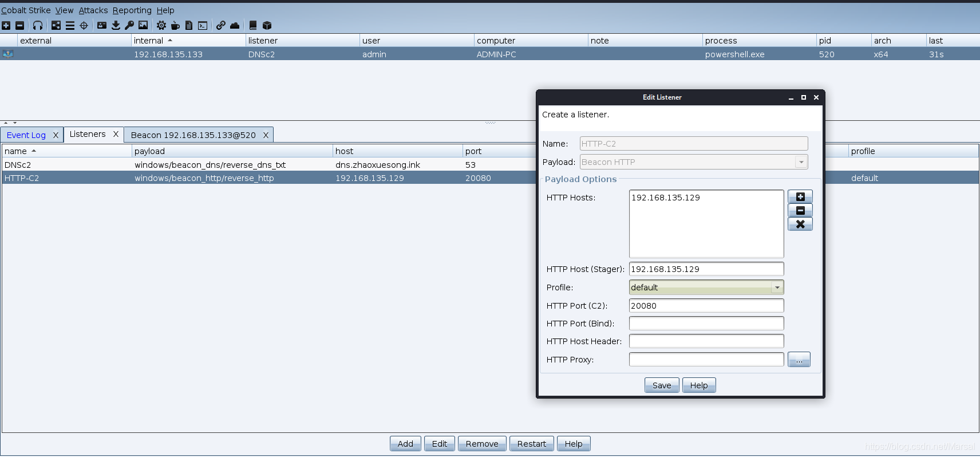
Task: Browse HTTP Proxy settings ellipsis button
Action: tap(799, 360)
